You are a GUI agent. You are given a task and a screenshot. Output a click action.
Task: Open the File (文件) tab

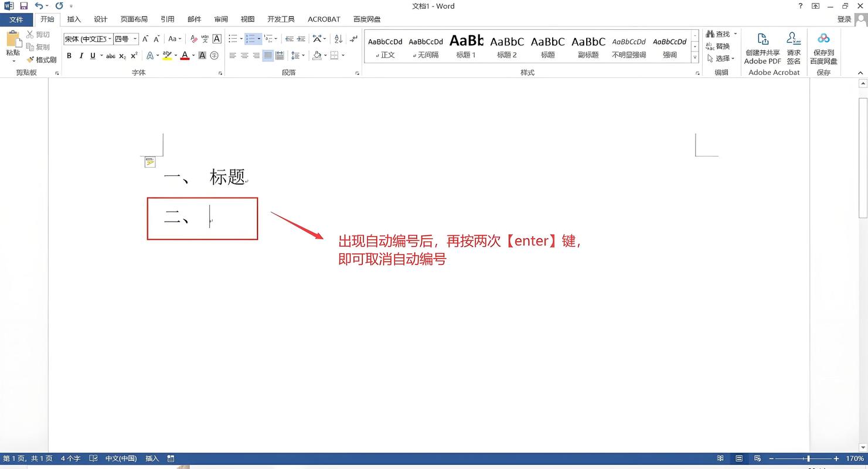click(16, 19)
